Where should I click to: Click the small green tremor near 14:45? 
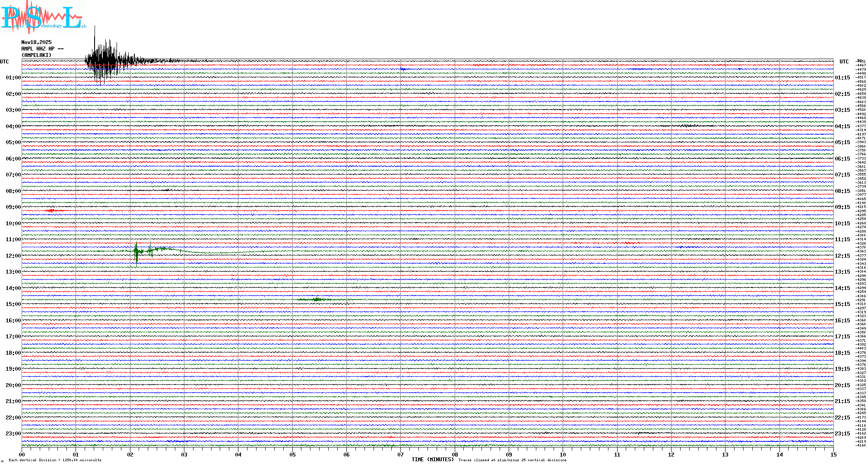tap(317, 299)
